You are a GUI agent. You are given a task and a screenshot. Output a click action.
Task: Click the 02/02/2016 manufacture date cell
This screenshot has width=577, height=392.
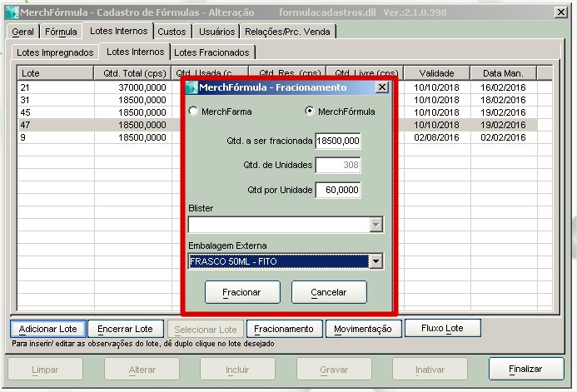503,137
